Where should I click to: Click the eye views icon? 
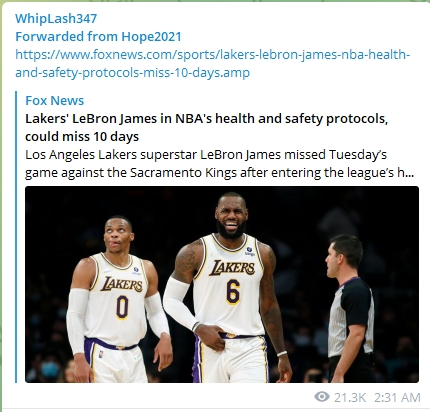322,397
